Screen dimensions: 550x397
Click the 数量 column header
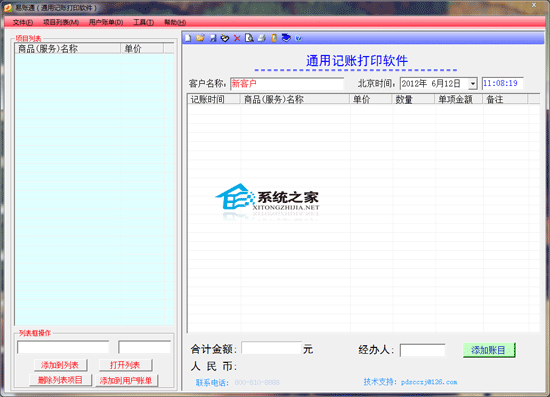414,99
